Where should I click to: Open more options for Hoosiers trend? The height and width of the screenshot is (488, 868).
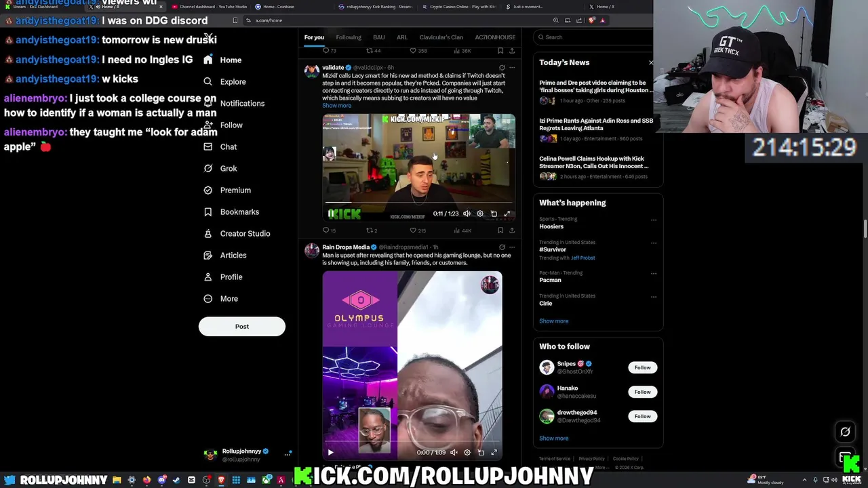click(654, 220)
